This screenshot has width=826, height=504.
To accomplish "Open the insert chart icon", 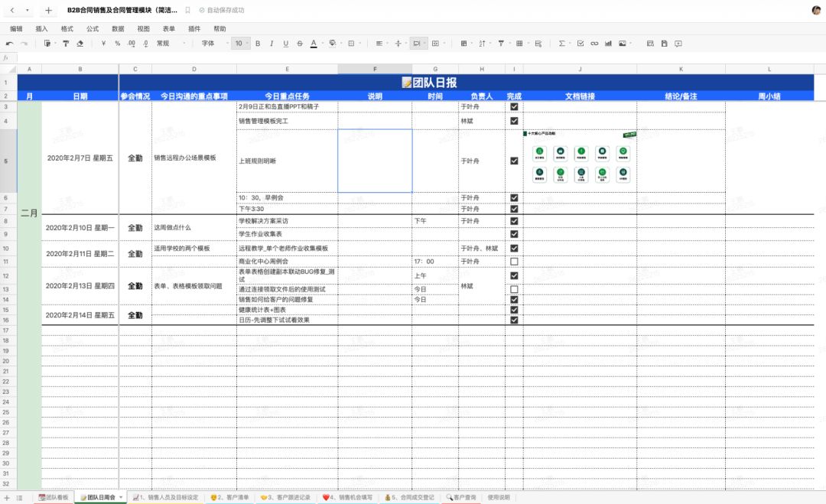I will pyautogui.click(x=610, y=44).
